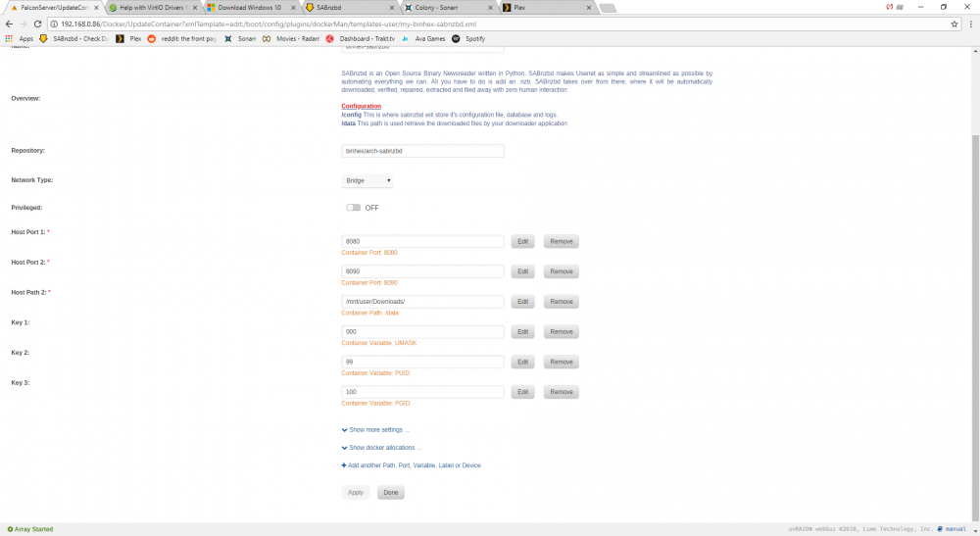The image size is (980, 536).
Task: Click the Array Started status text
Action: 30,529
